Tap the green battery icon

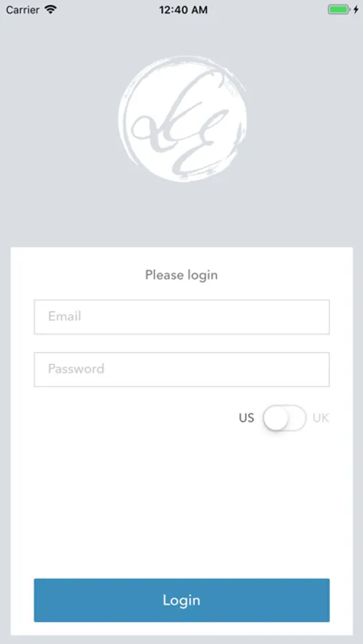point(339,9)
